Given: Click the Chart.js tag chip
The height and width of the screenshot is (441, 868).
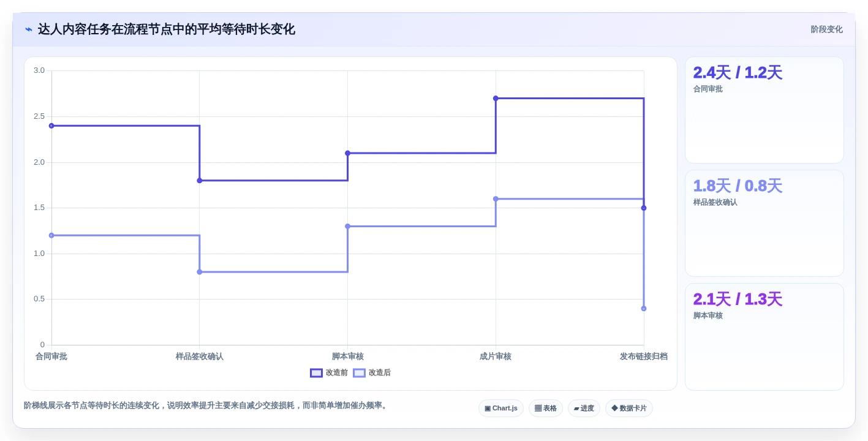Looking at the screenshot, I should [x=501, y=408].
